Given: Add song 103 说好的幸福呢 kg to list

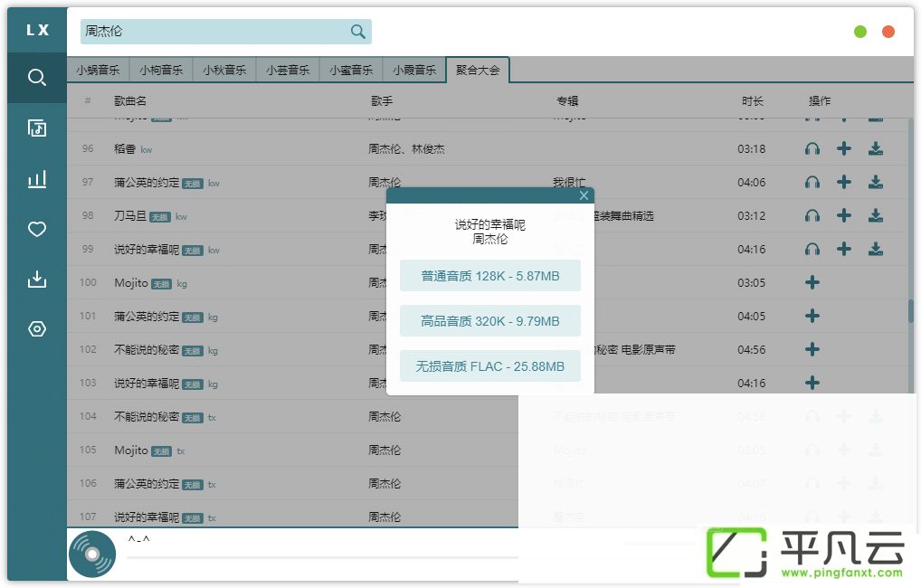Looking at the screenshot, I should click(812, 383).
